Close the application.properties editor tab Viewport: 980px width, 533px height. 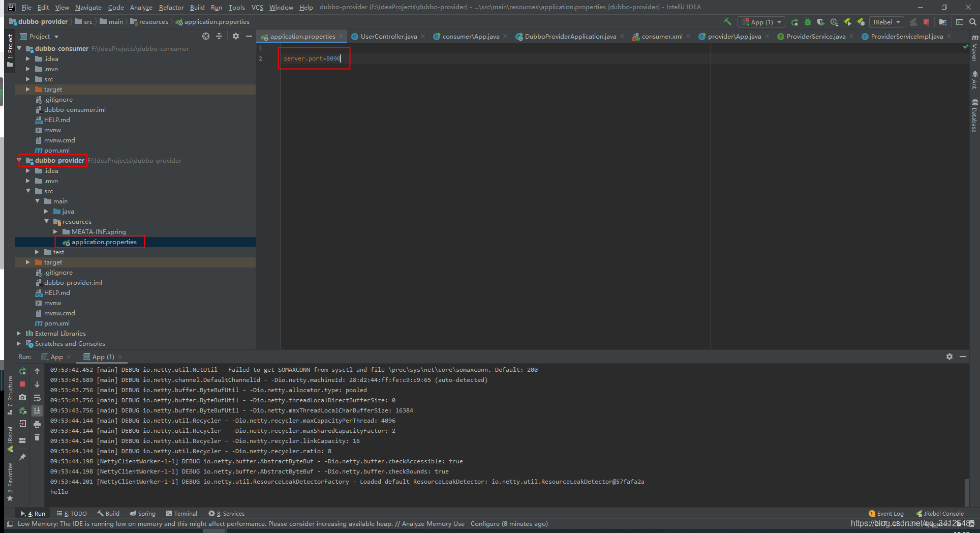[341, 36]
